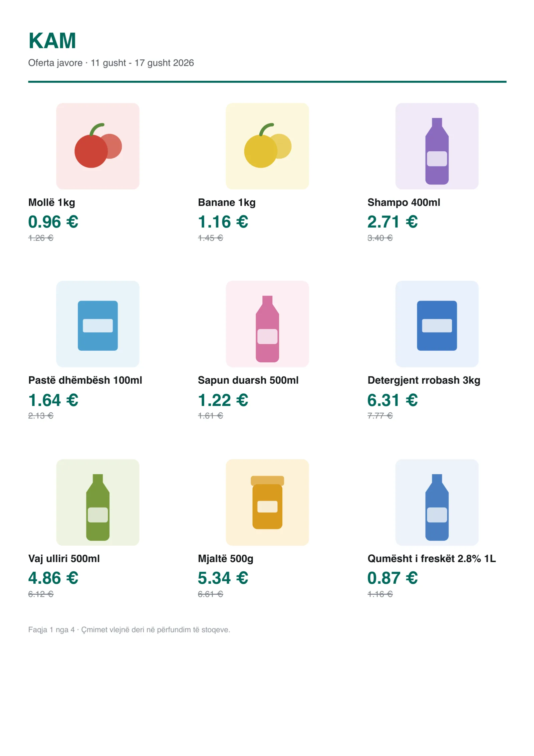The image size is (534, 756).
Task: Select the orange Mjaltë 500g jar icon
Action: point(267,502)
